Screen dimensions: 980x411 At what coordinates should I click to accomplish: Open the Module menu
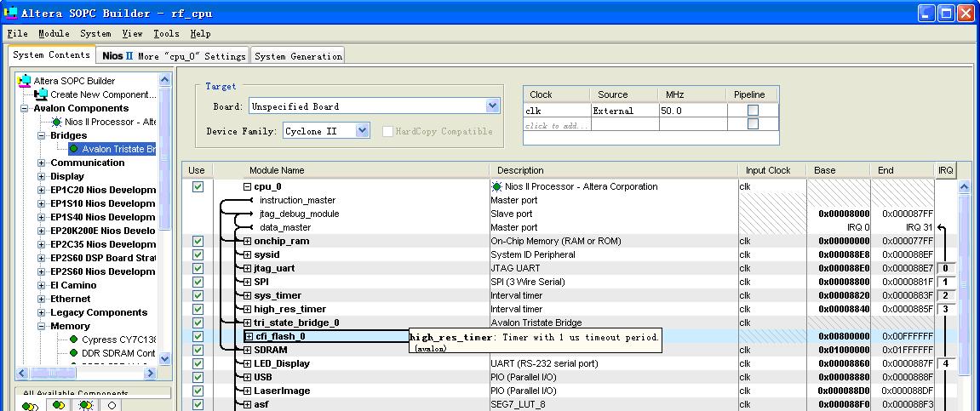54,34
